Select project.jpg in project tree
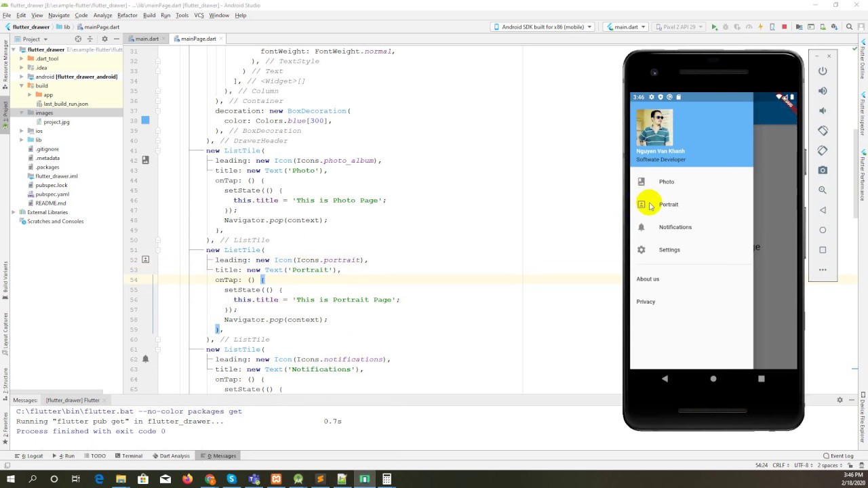Viewport: 868px width, 488px height. 56,122
